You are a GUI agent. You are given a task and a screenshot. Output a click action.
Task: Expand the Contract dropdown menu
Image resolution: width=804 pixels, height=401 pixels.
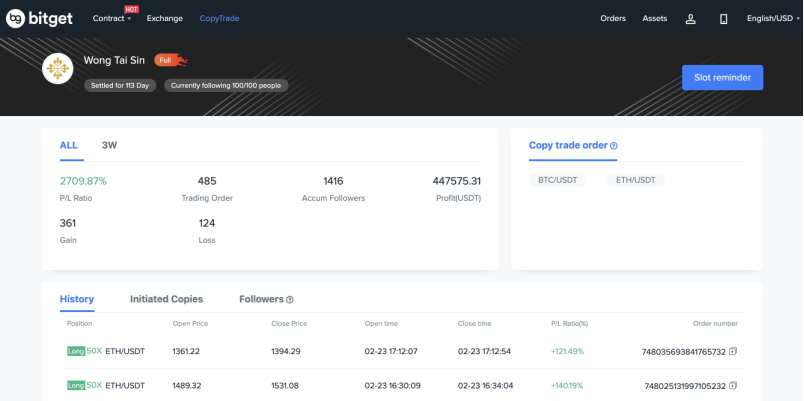point(112,18)
